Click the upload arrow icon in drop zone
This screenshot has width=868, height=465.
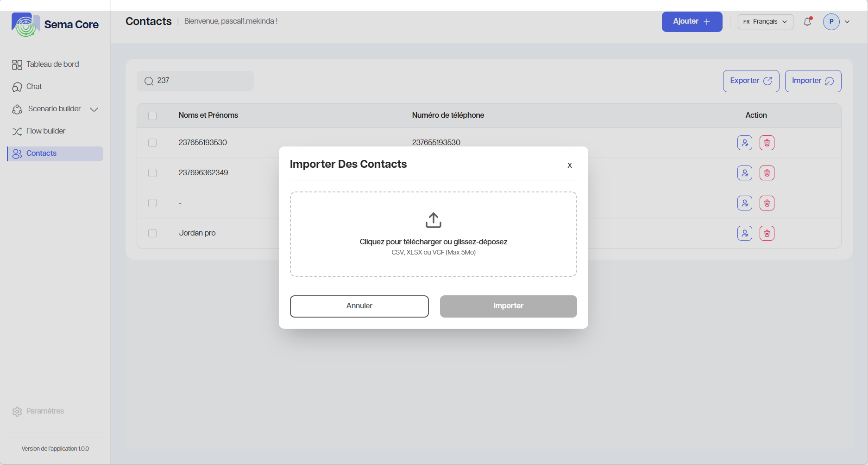[433, 220]
